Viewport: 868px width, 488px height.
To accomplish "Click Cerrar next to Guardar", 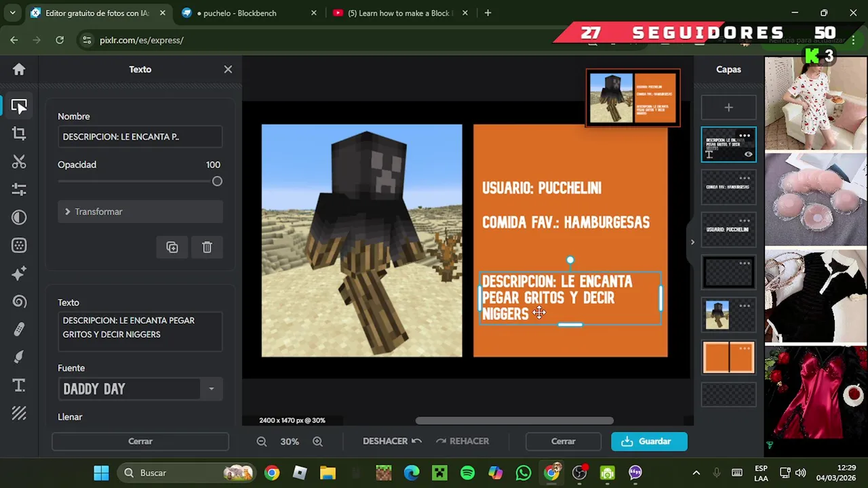I will 563,441.
